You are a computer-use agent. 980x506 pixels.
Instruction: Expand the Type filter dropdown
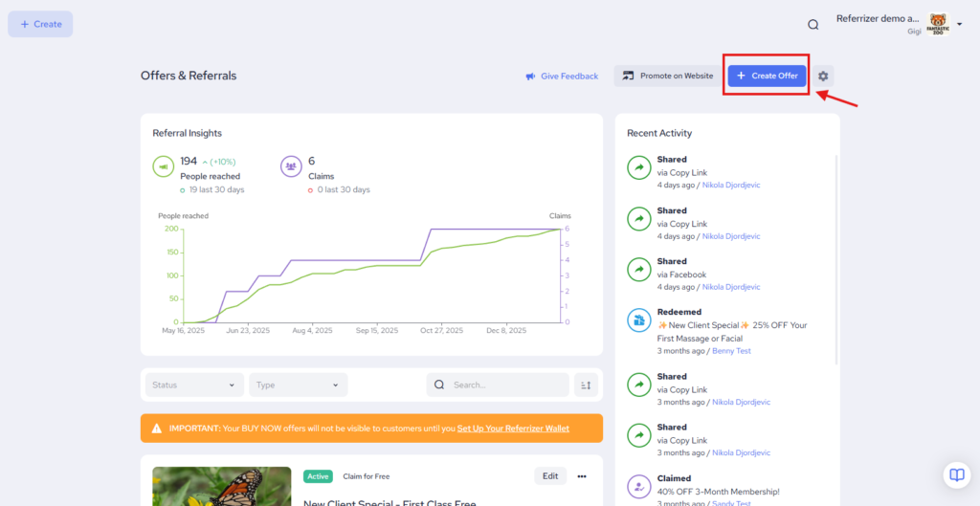[x=298, y=385]
